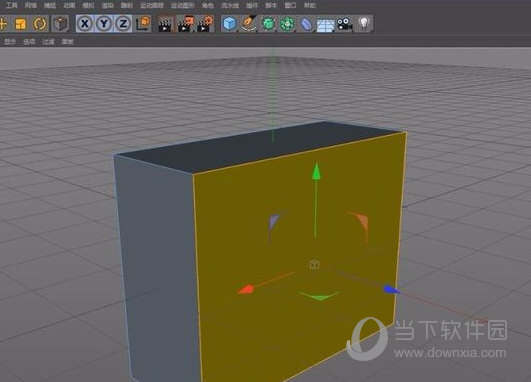Open the 工具 menu

click(x=12, y=5)
